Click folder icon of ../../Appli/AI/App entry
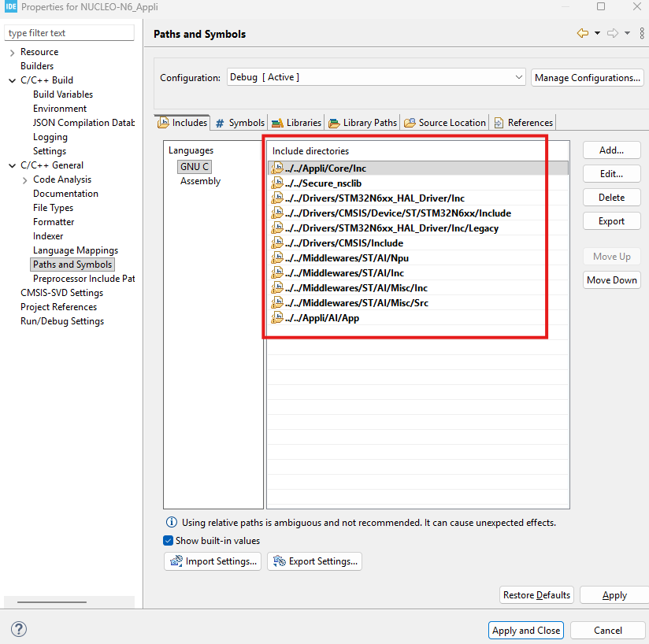649x644 pixels. coord(277,317)
